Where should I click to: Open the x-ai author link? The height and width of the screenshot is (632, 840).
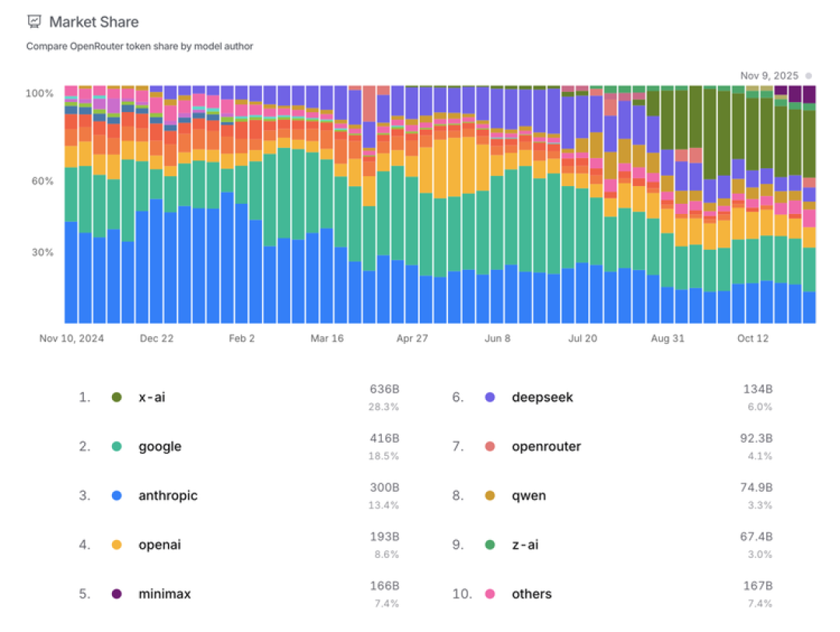152,397
